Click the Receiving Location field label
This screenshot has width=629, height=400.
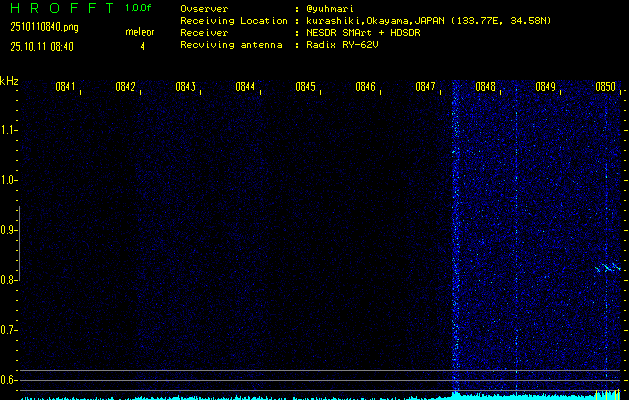pos(234,21)
